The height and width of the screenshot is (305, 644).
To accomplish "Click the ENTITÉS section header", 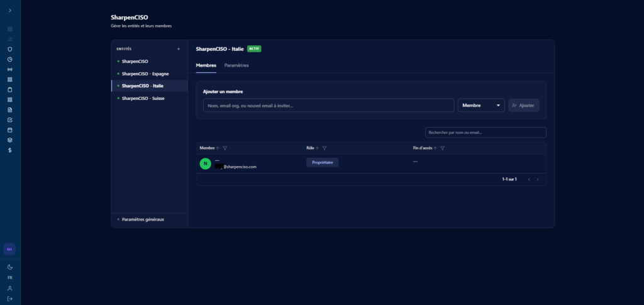I will pyautogui.click(x=124, y=49).
